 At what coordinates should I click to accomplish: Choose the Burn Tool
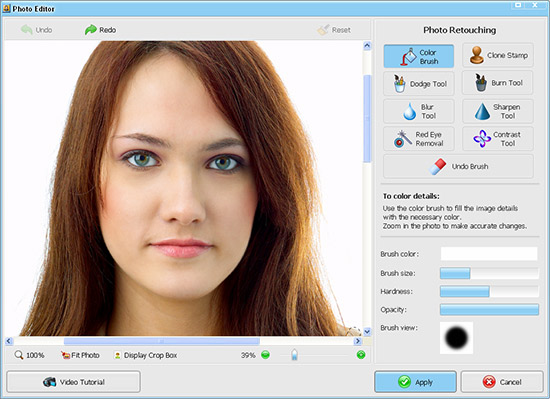(x=498, y=83)
